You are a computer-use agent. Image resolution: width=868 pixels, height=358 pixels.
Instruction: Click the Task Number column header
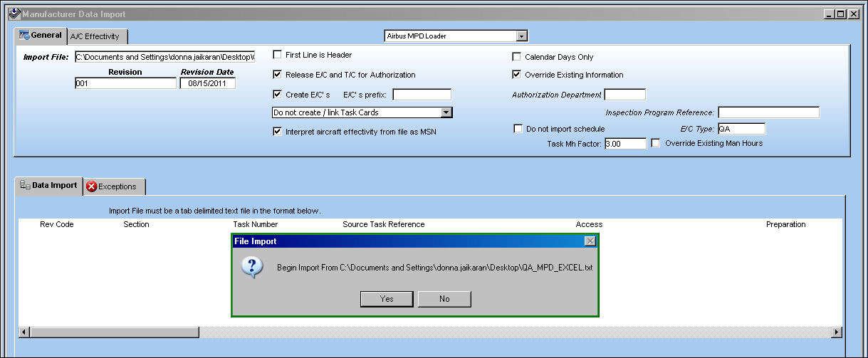click(x=256, y=224)
